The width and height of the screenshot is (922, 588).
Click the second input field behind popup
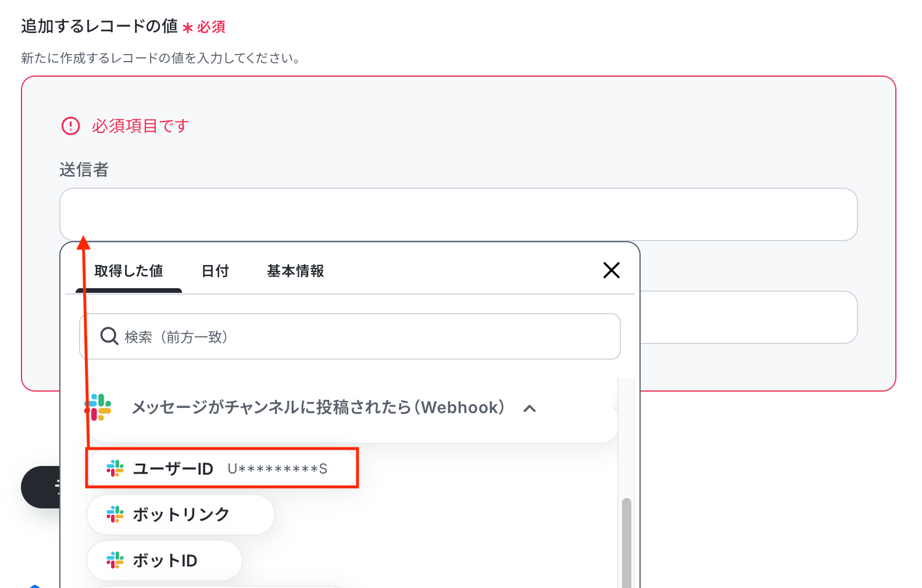[749, 317]
